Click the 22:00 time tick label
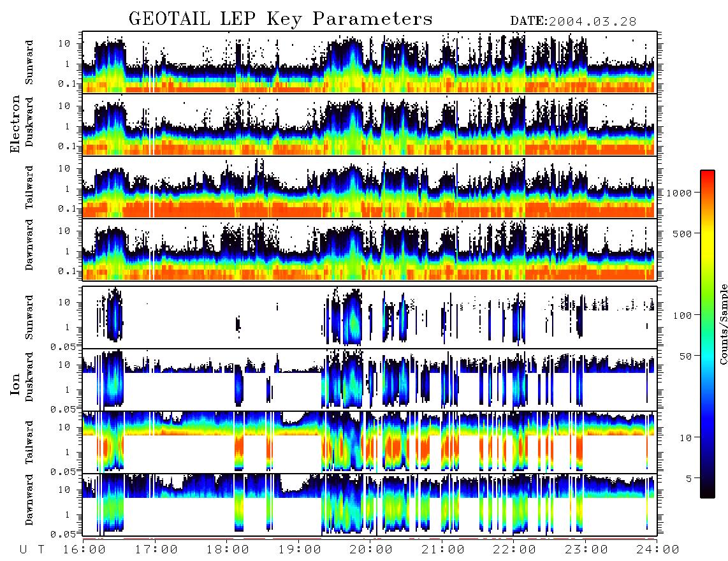Image resolution: width=728 pixels, height=561 pixels. (514, 550)
